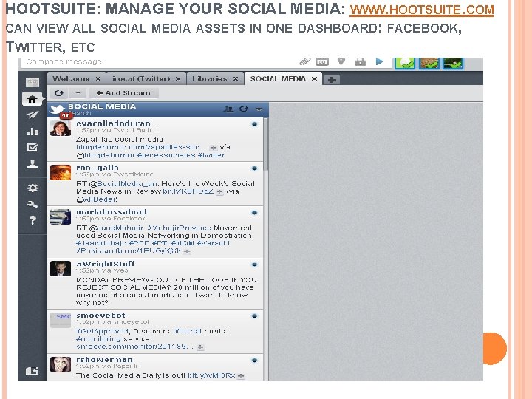Open the Tools wrench sidebar icon
Screen dimensions: 532x399
point(33,204)
